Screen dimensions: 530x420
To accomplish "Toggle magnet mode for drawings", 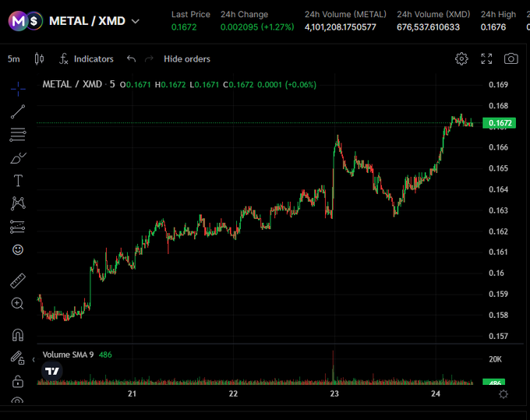I will tap(18, 335).
